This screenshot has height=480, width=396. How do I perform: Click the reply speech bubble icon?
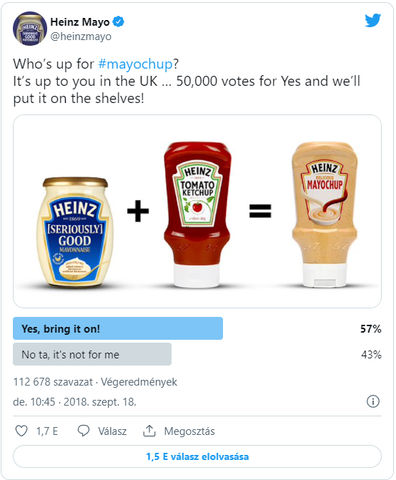pyautogui.click(x=83, y=431)
